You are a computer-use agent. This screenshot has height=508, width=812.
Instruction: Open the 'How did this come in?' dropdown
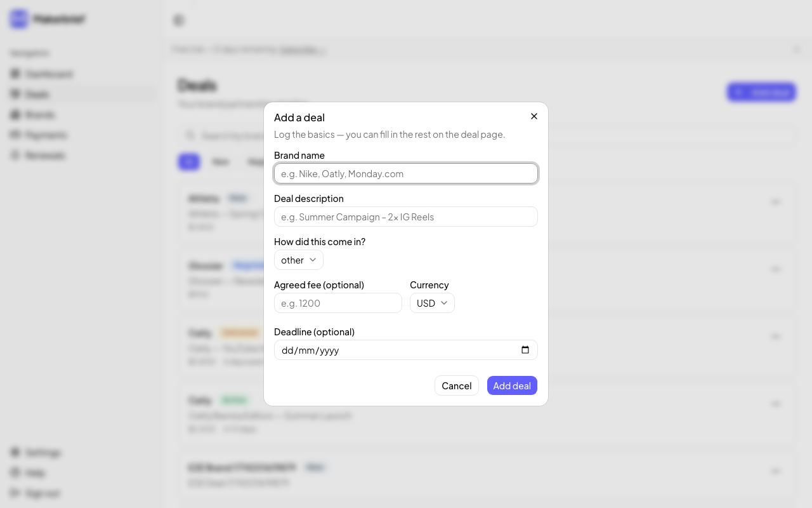tap(298, 260)
